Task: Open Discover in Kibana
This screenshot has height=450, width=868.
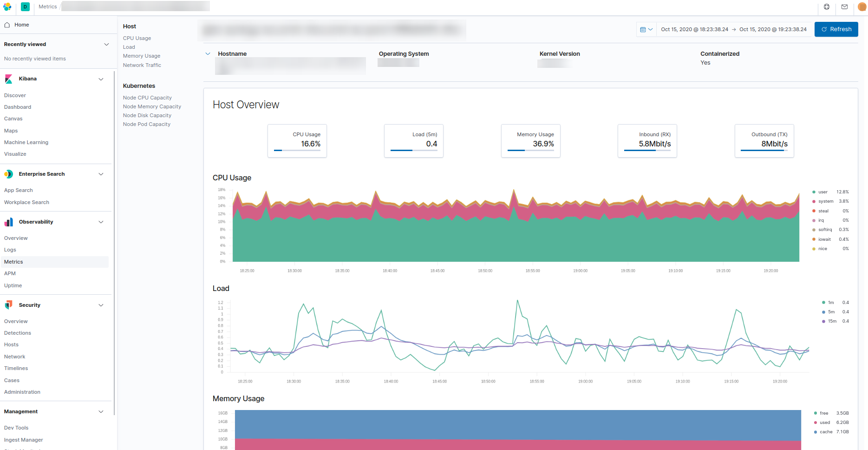Action: pos(15,95)
